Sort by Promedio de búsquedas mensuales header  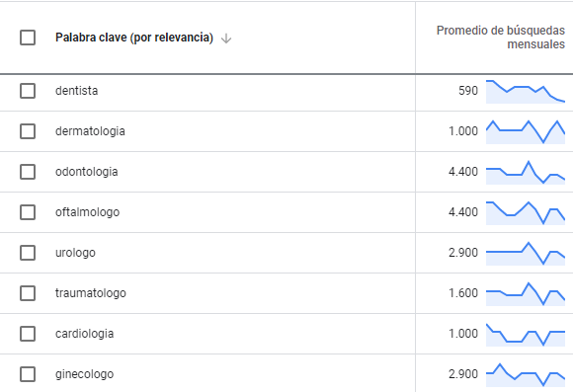tap(501, 38)
